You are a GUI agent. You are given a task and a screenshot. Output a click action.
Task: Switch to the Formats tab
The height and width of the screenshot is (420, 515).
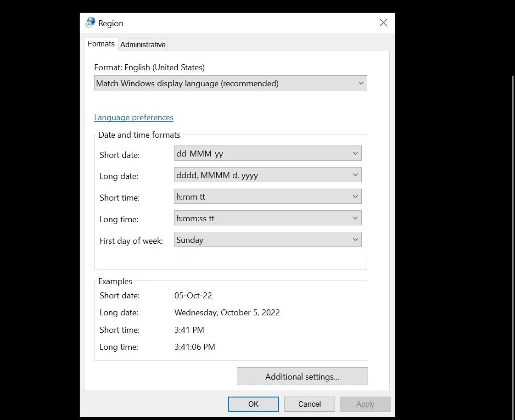pyautogui.click(x=101, y=44)
